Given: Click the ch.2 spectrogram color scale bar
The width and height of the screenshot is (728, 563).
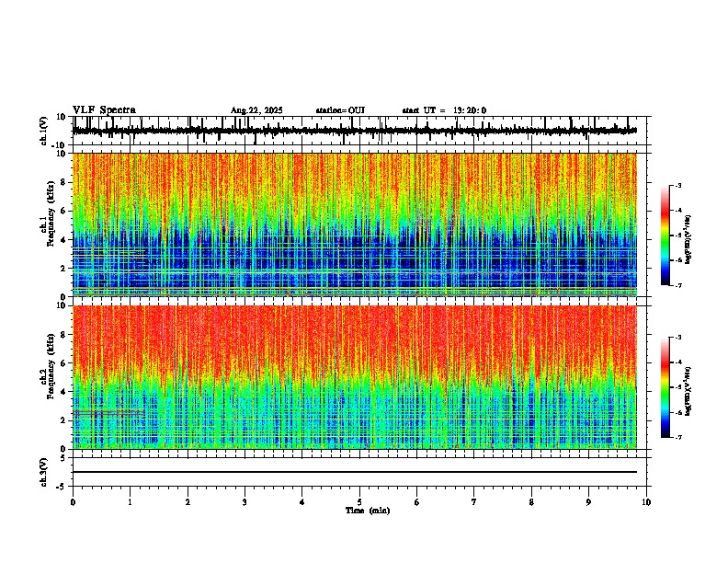Looking at the screenshot, I should coord(665,387).
